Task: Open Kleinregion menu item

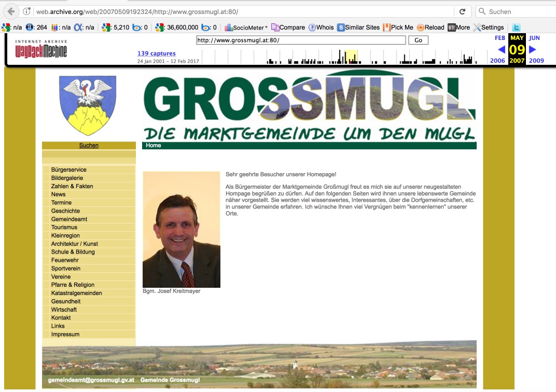Action: 65,235
